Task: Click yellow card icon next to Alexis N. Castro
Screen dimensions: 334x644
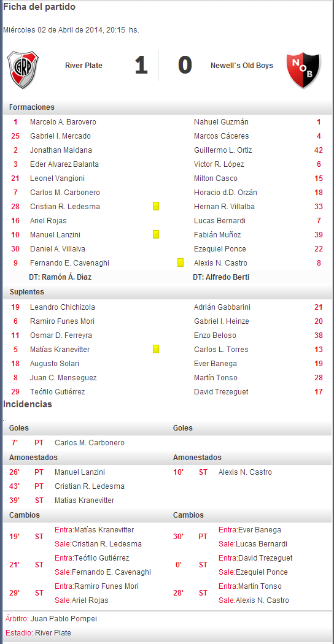Action: tap(181, 263)
